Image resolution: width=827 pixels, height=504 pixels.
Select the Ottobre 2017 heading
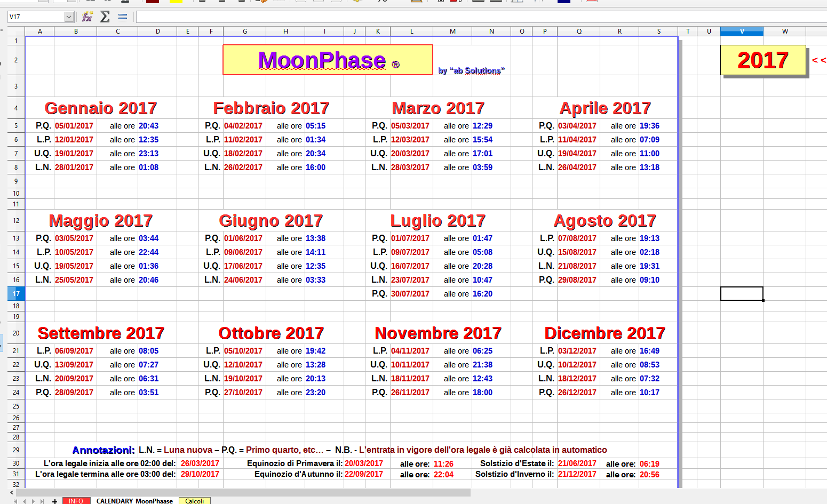271,333
